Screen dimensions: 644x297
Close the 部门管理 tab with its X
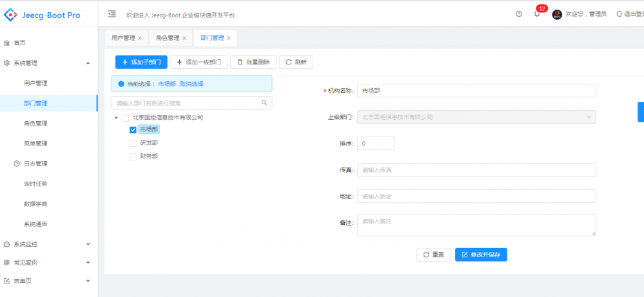point(229,38)
